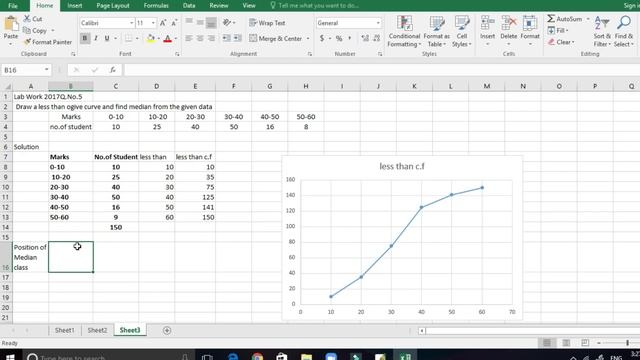Click the Orientation text angle icon
Viewport: 640px width, 360px height.
click(x=227, y=23)
